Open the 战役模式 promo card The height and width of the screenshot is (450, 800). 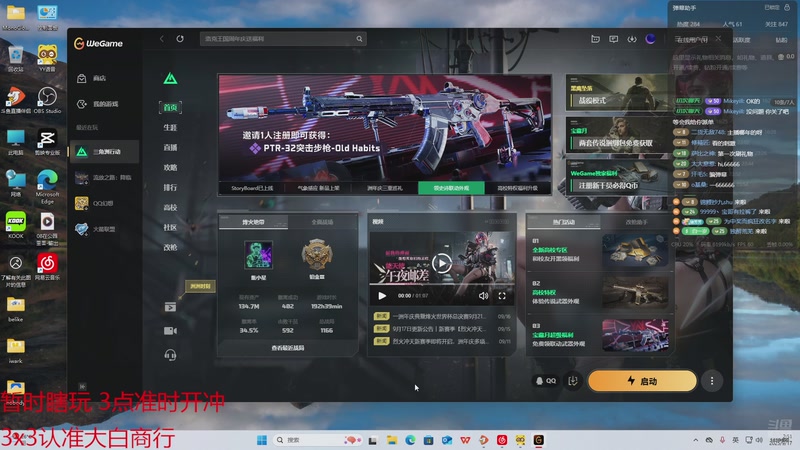(x=617, y=93)
